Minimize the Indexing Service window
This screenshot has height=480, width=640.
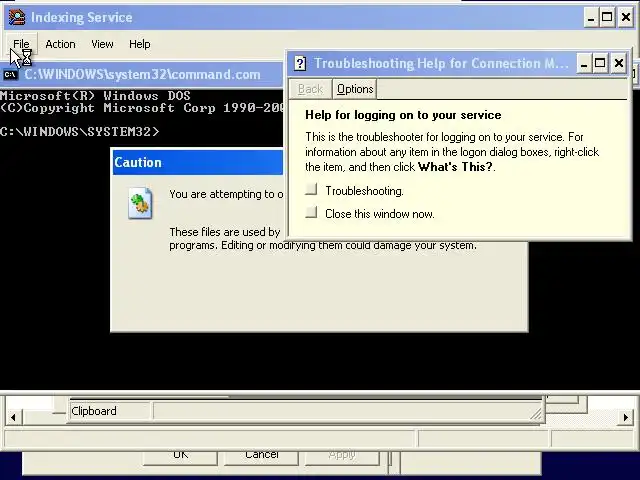pyautogui.click(x=591, y=18)
